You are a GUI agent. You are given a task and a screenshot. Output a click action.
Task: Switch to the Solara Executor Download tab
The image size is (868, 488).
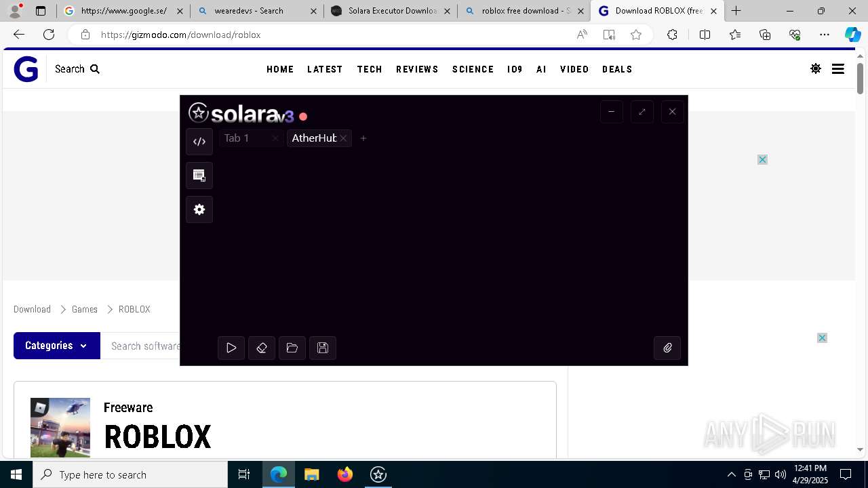[x=390, y=11]
